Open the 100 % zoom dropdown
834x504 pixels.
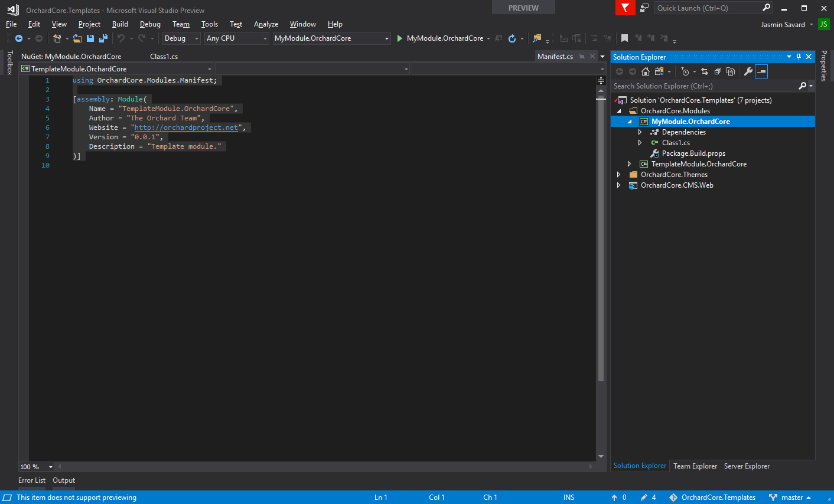(37, 467)
